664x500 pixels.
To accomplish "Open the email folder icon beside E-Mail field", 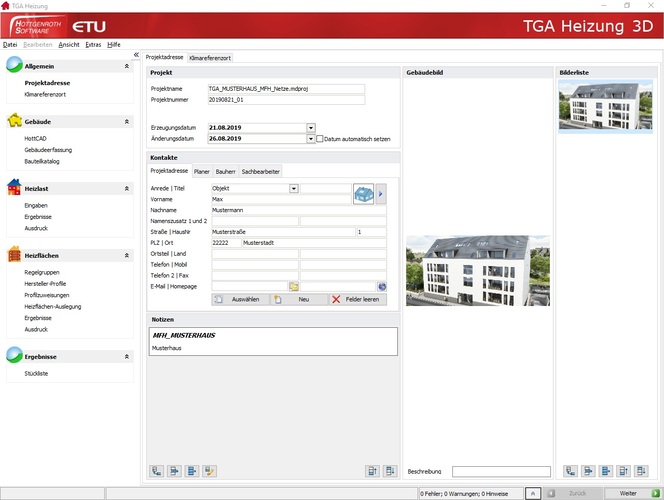I will [294, 286].
